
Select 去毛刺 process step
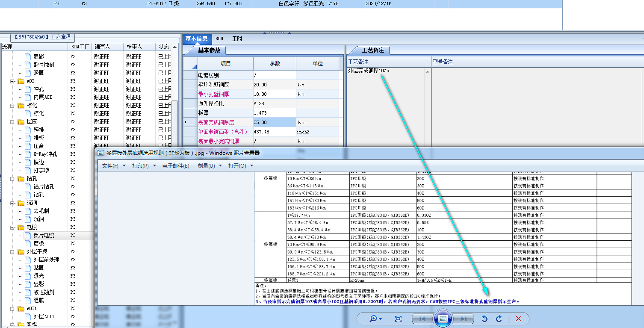tap(41, 211)
